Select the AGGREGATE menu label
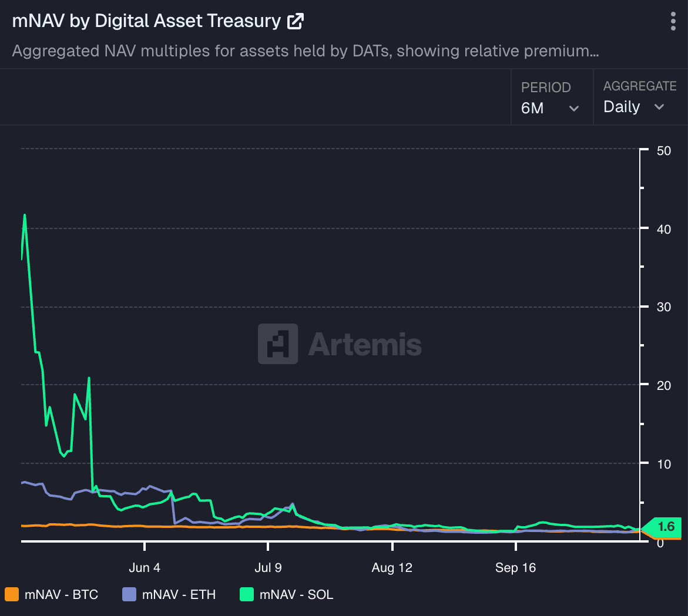Image resolution: width=688 pixels, height=616 pixels. coord(640,86)
